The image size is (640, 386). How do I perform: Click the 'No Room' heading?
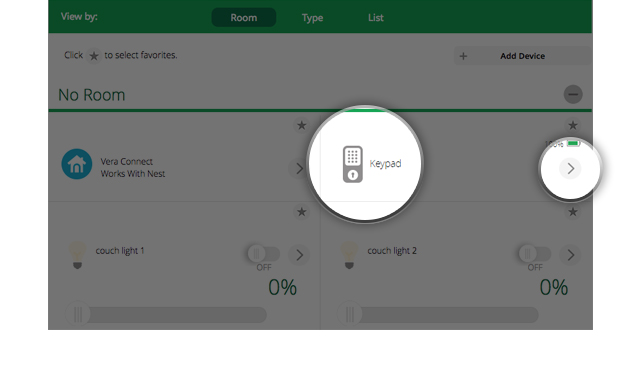(x=92, y=95)
